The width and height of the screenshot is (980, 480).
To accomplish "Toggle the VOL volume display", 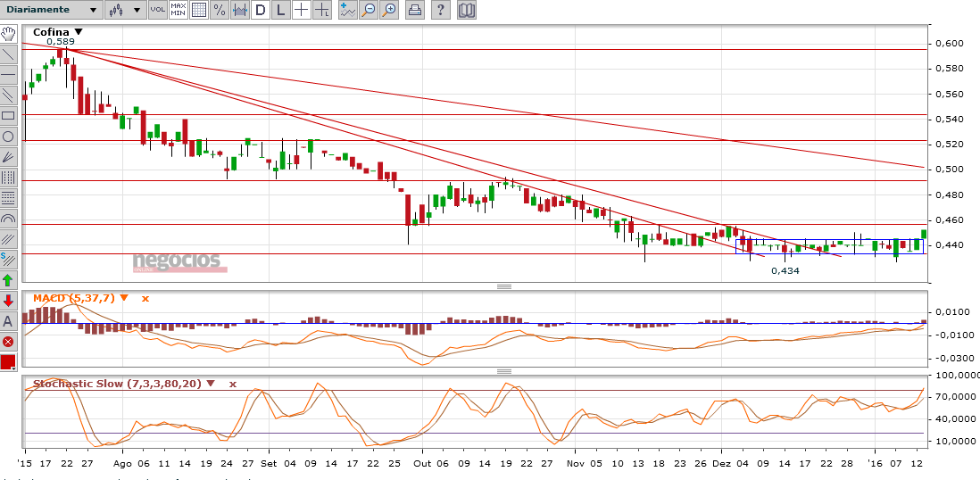I will click(x=156, y=10).
